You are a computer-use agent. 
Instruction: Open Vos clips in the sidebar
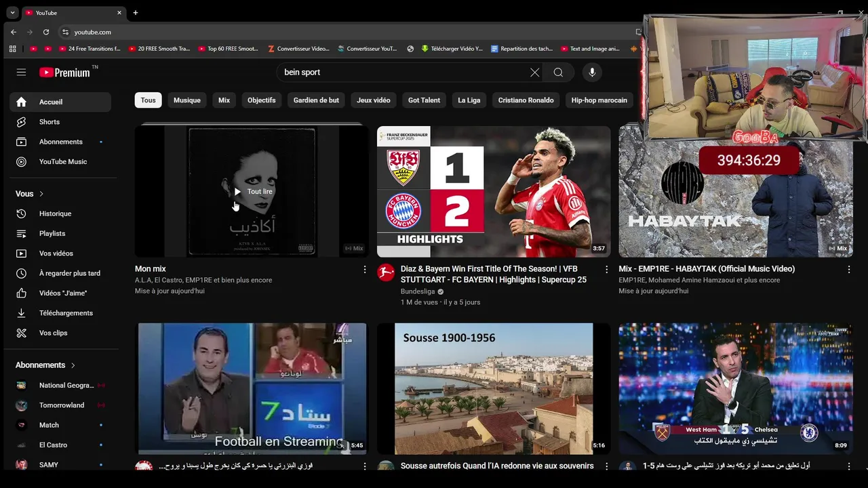click(x=60, y=333)
